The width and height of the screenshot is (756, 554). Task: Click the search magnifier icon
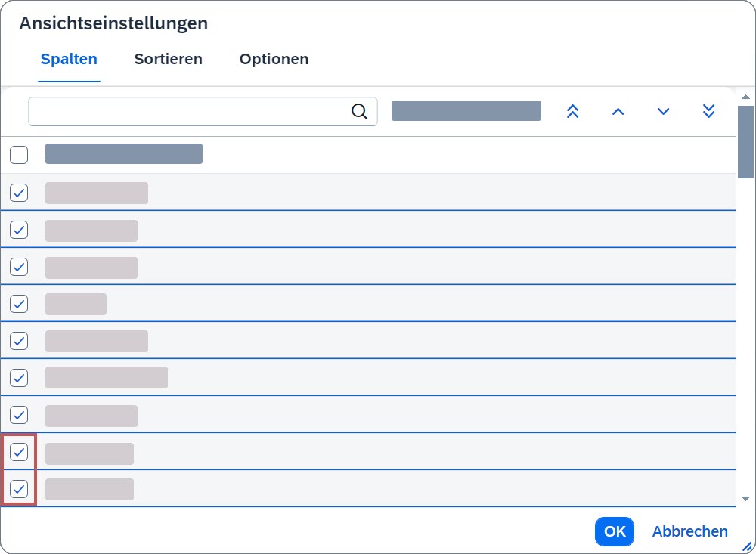tap(360, 112)
